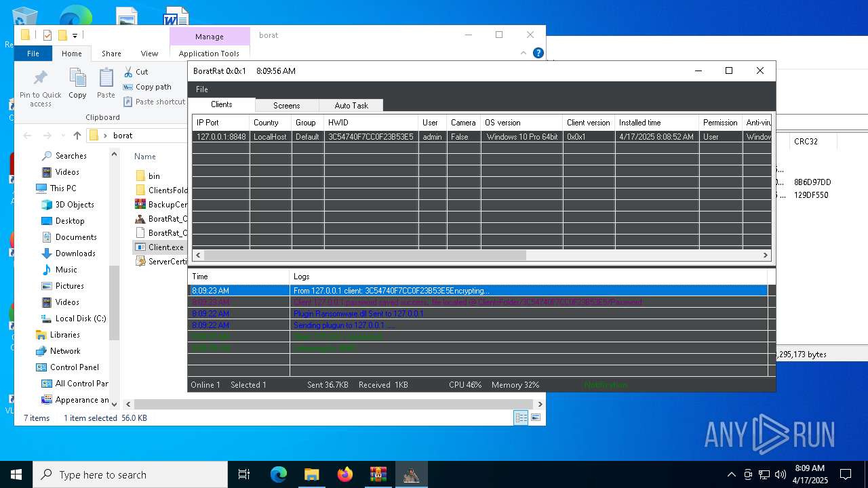This screenshot has width=868, height=488.
Task: Click the volume speaker tray icon
Action: [x=780, y=474]
